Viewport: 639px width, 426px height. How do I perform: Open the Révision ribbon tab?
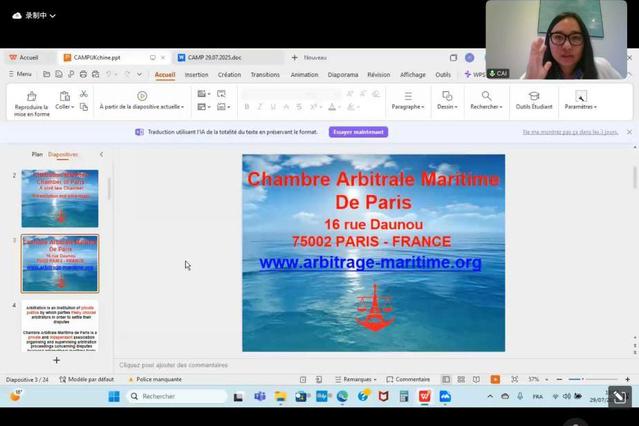[x=379, y=75]
